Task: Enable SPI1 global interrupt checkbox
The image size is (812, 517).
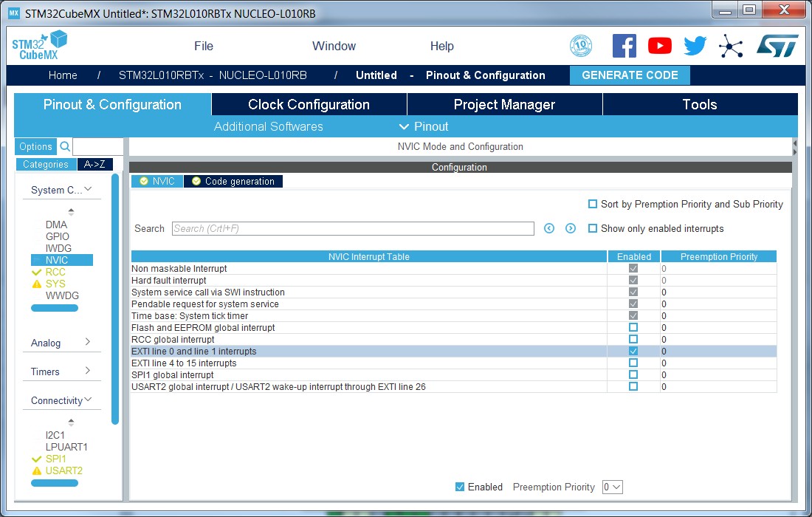Action: (x=633, y=374)
